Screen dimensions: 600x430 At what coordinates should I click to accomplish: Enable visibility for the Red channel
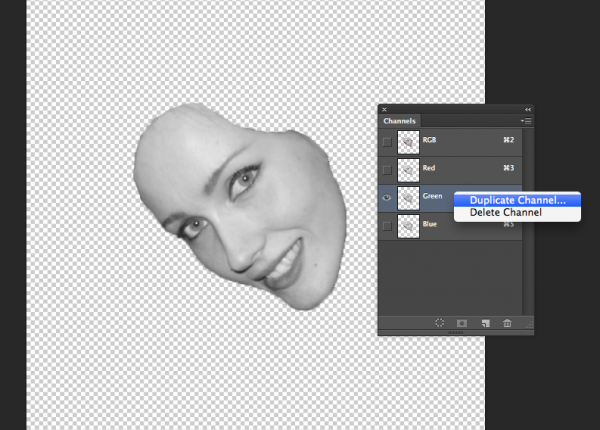coord(387,170)
